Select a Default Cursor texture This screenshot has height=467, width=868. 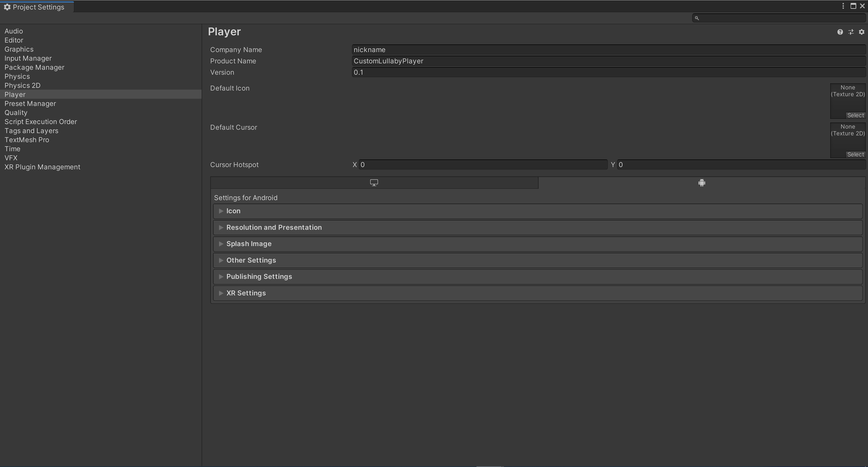(x=856, y=154)
